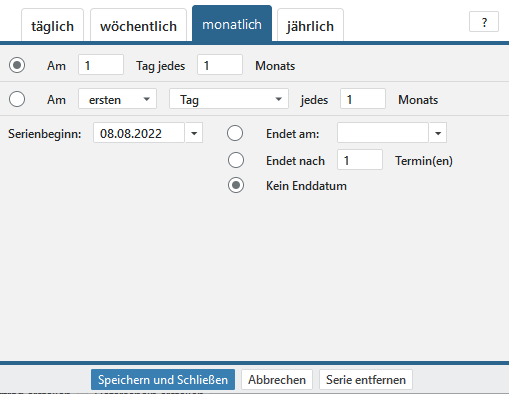Choose the 'Endet am' radio button
The image size is (509, 394).
click(x=235, y=133)
